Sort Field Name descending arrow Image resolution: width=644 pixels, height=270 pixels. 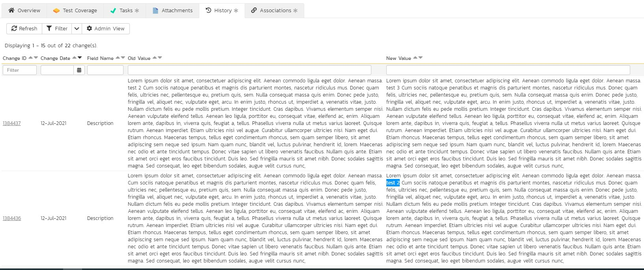pos(123,58)
